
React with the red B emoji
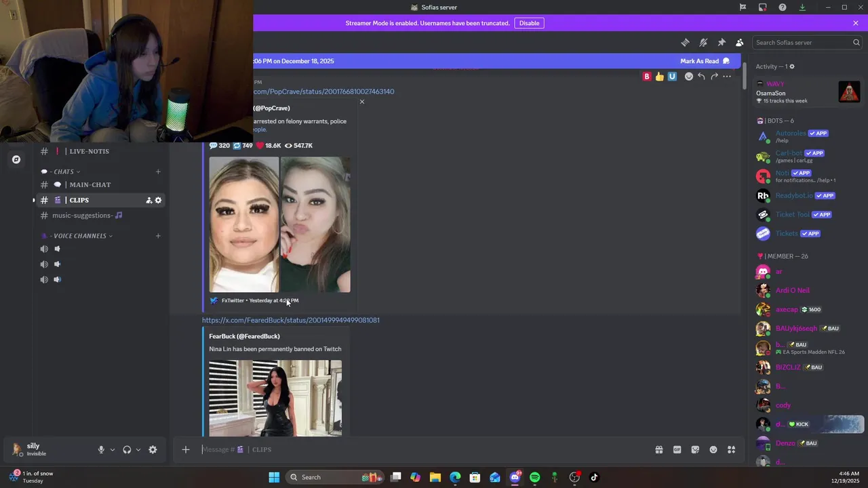pos(647,77)
